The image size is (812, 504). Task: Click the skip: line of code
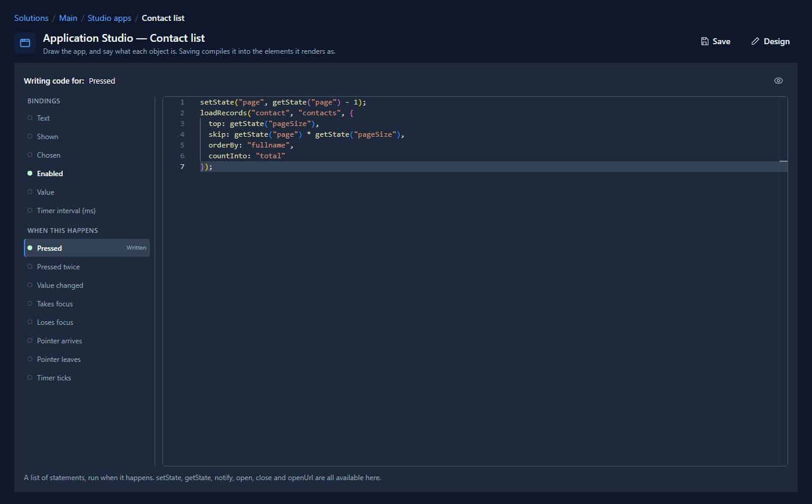tap(306, 134)
